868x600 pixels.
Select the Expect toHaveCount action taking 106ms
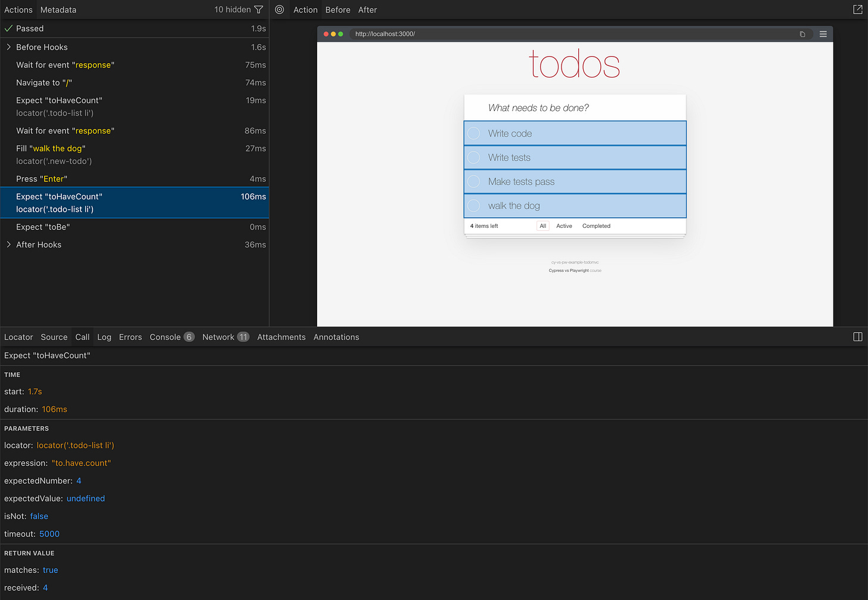pos(135,203)
